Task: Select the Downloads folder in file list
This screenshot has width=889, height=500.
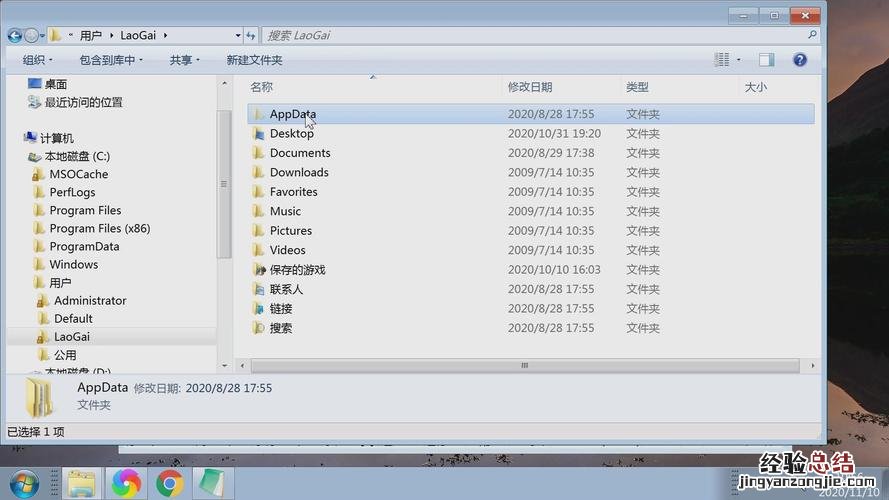Action: (298, 172)
